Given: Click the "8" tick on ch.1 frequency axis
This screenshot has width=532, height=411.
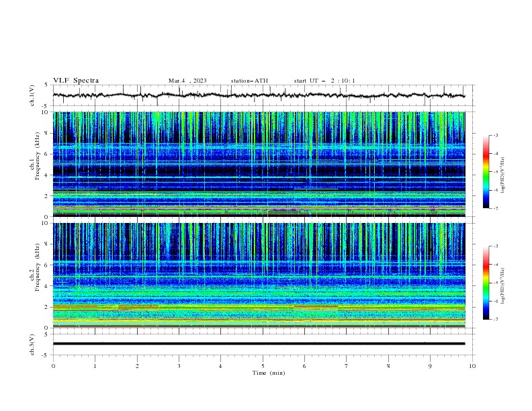Looking at the screenshot, I should click(47, 133).
